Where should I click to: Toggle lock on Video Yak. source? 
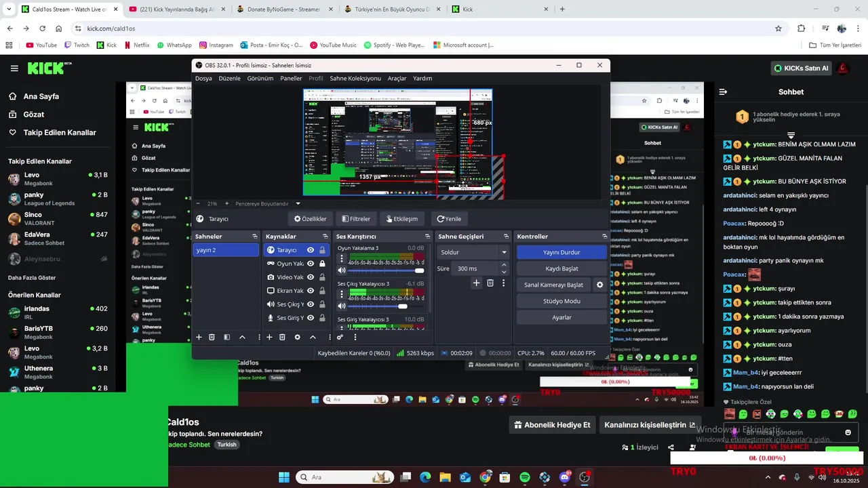click(322, 277)
